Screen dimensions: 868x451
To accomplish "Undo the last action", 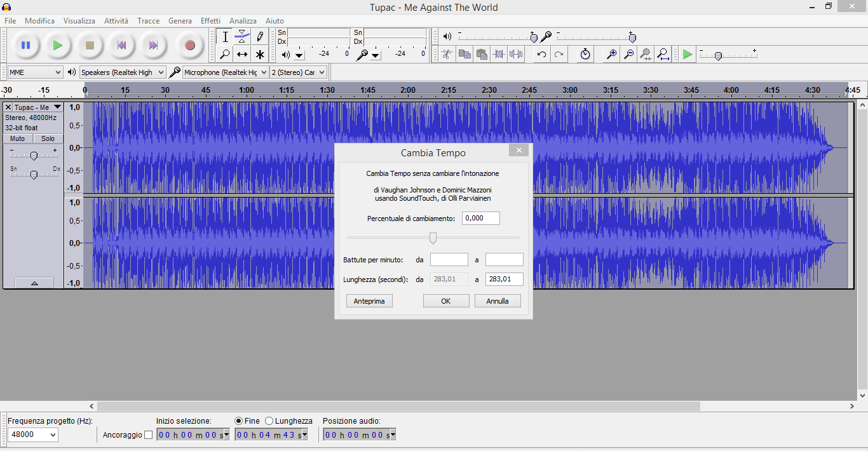I will pos(541,55).
